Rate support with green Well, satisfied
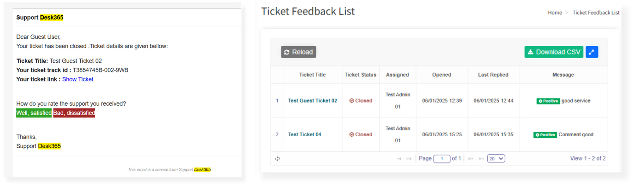The height and width of the screenshot is (187, 644). point(34,113)
